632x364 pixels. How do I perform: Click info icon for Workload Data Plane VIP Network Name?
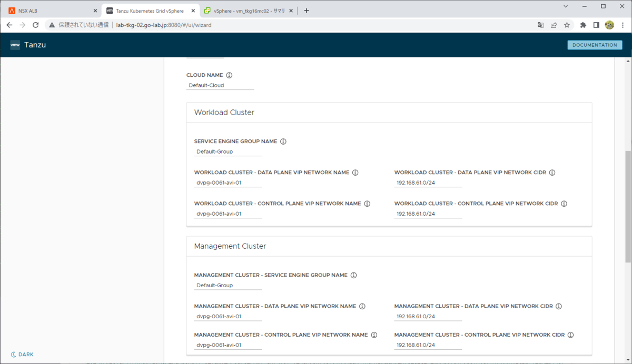355,173
